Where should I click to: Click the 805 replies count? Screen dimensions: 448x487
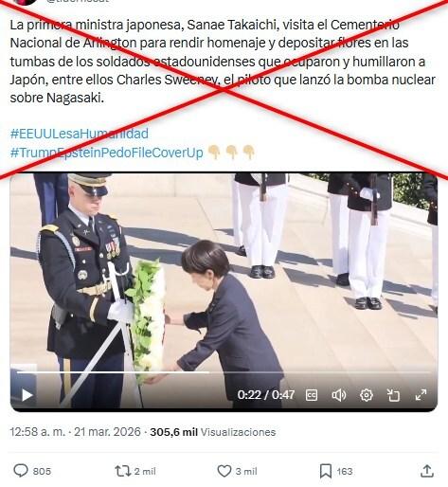click(x=42, y=471)
